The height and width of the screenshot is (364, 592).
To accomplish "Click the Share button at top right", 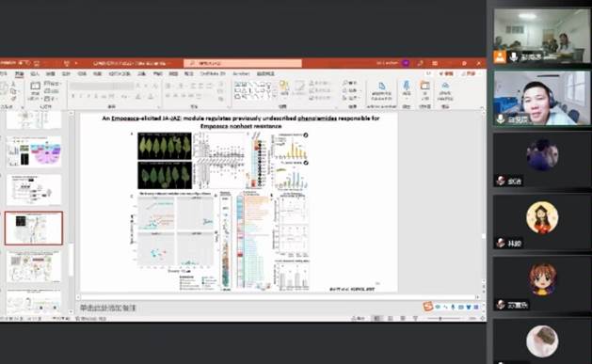I will (x=469, y=73).
